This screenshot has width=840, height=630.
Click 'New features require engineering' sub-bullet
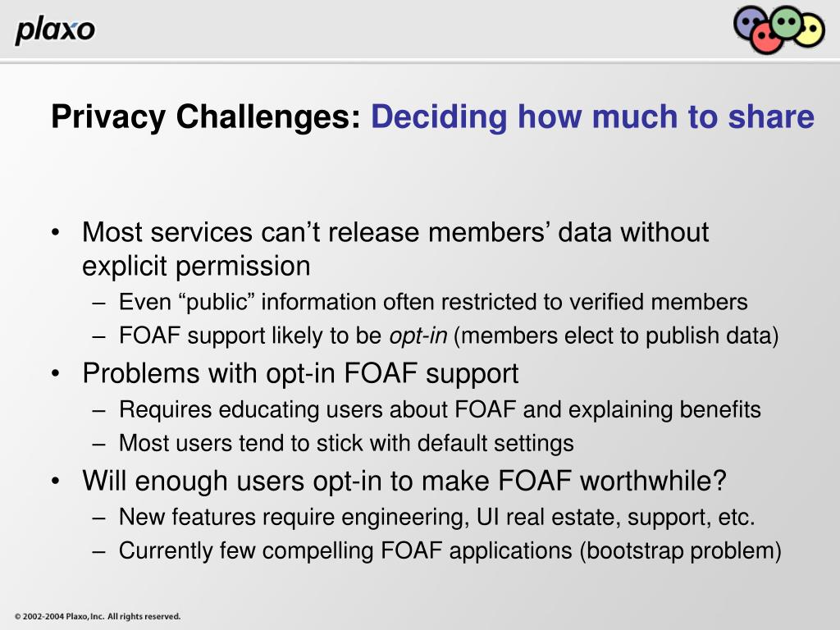pyautogui.click(x=436, y=517)
